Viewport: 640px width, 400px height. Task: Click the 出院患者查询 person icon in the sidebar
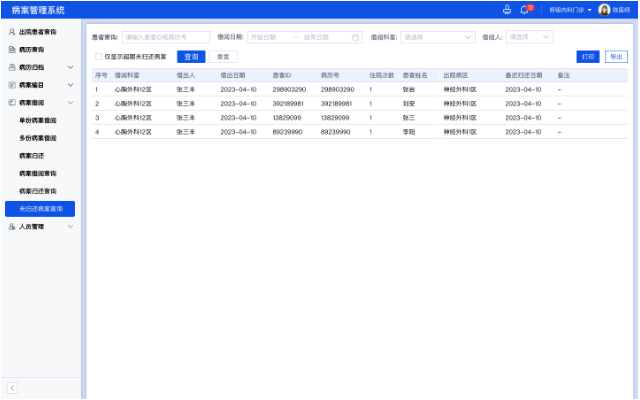pyautogui.click(x=11, y=32)
